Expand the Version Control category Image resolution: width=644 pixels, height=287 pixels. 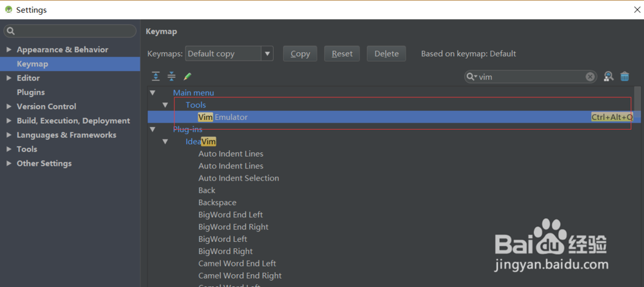pos(9,106)
